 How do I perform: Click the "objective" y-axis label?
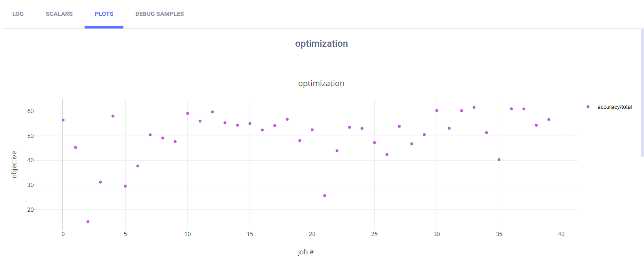pyautogui.click(x=14, y=164)
